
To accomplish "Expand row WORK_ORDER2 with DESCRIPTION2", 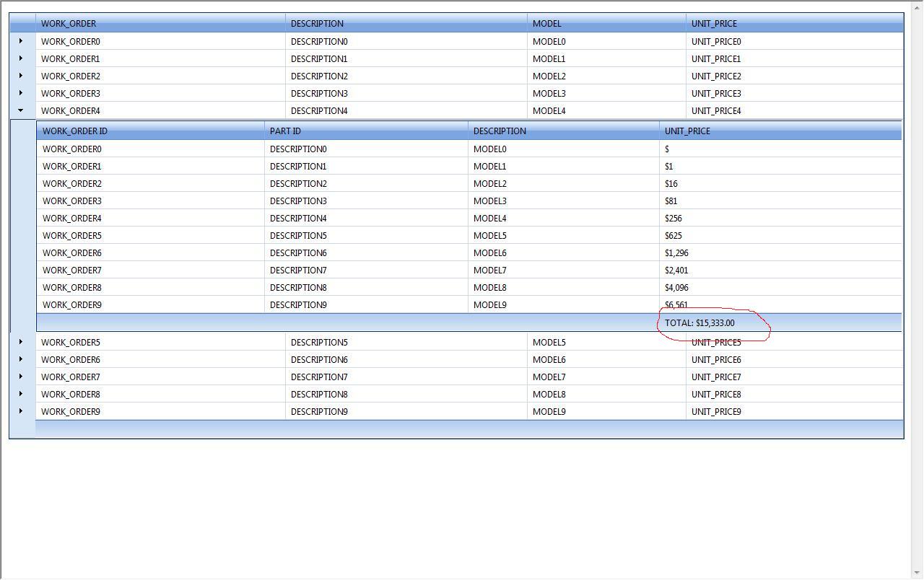I will [21, 76].
